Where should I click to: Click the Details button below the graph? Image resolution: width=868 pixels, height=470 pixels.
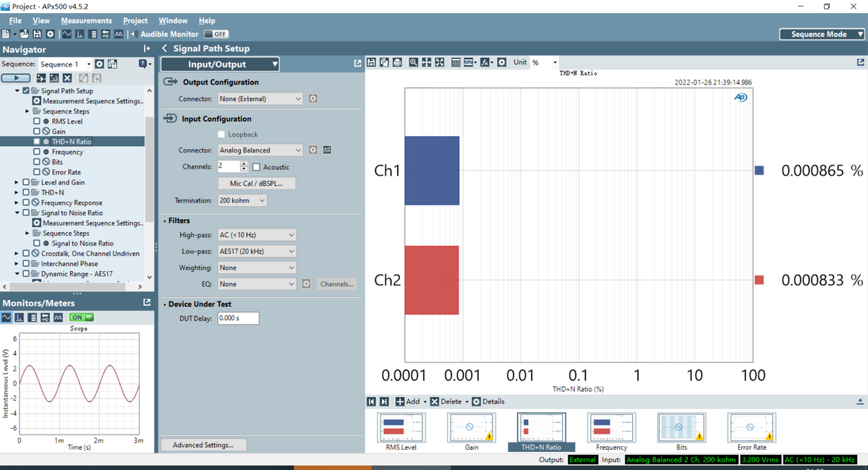(x=488, y=401)
